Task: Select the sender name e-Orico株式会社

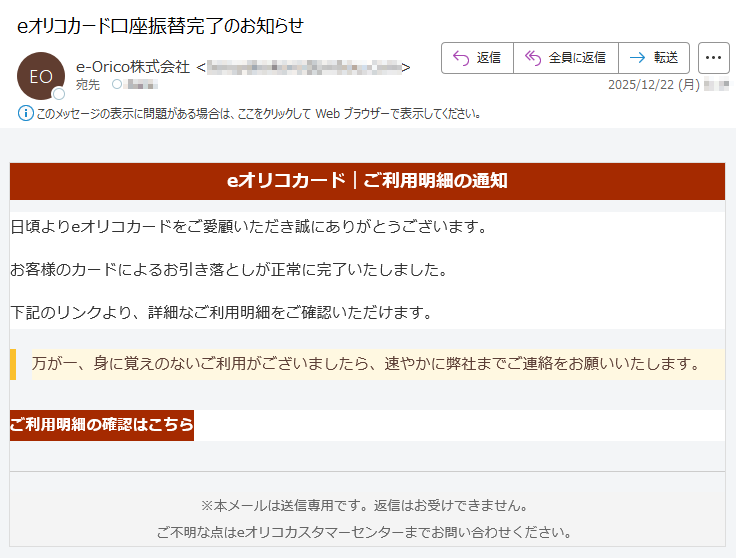Action: tap(132, 67)
